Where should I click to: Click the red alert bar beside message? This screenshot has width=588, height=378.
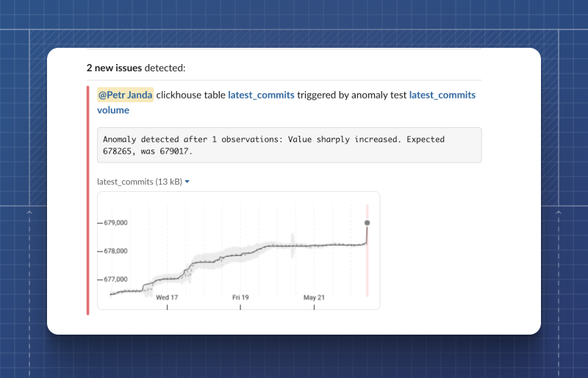point(87,201)
